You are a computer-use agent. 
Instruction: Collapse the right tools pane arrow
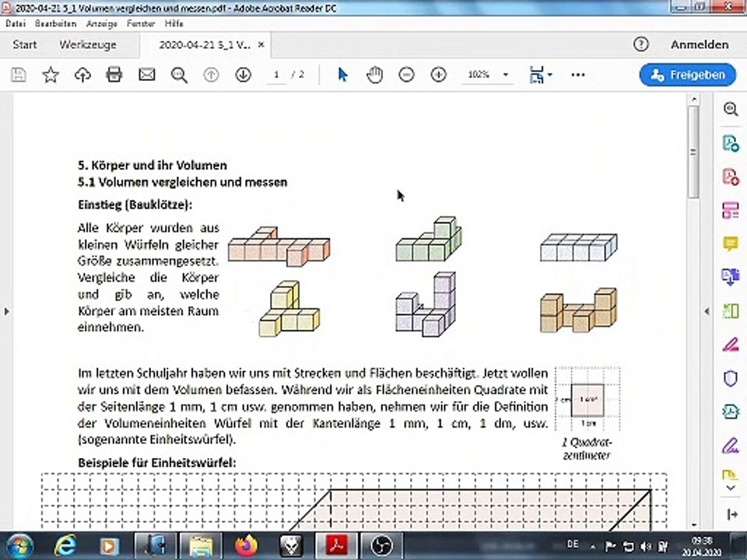pos(707,311)
